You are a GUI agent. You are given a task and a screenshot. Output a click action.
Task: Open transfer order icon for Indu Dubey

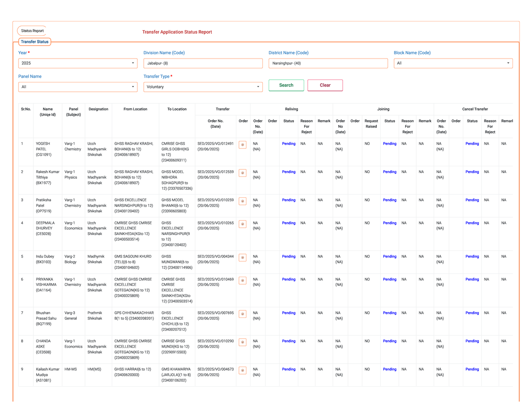click(x=243, y=258)
